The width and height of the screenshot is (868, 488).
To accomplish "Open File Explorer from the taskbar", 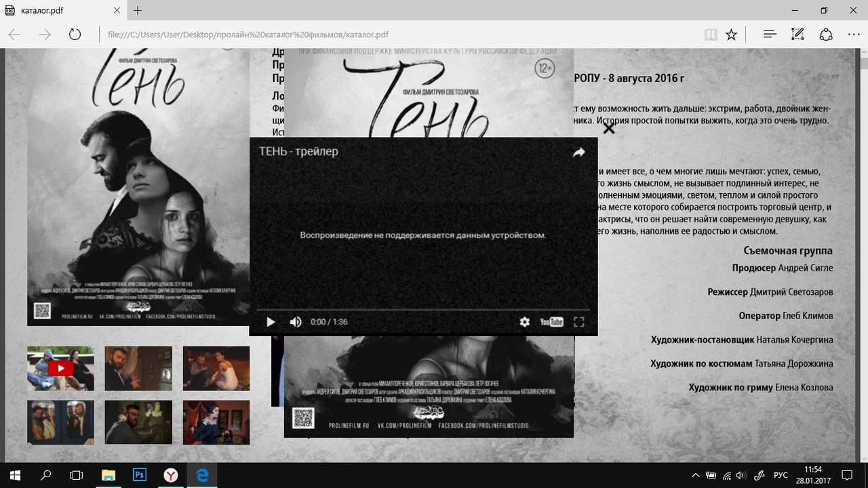I will 108,475.
